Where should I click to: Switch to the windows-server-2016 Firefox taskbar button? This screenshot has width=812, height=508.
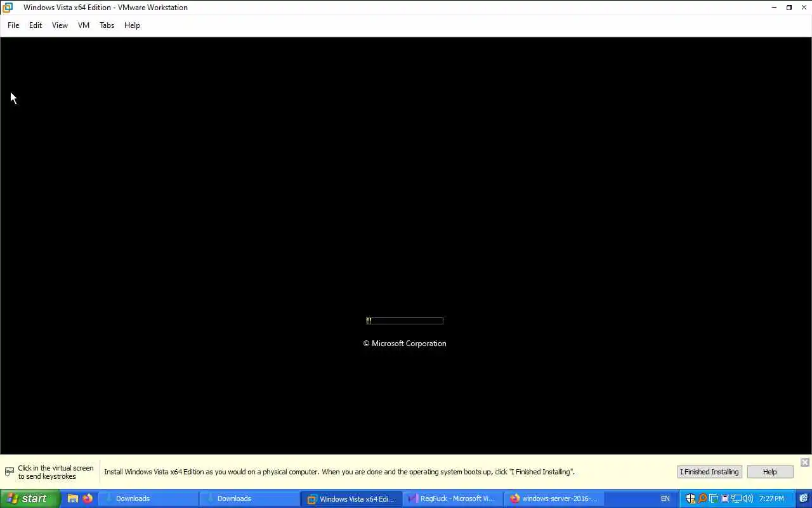coord(554,498)
